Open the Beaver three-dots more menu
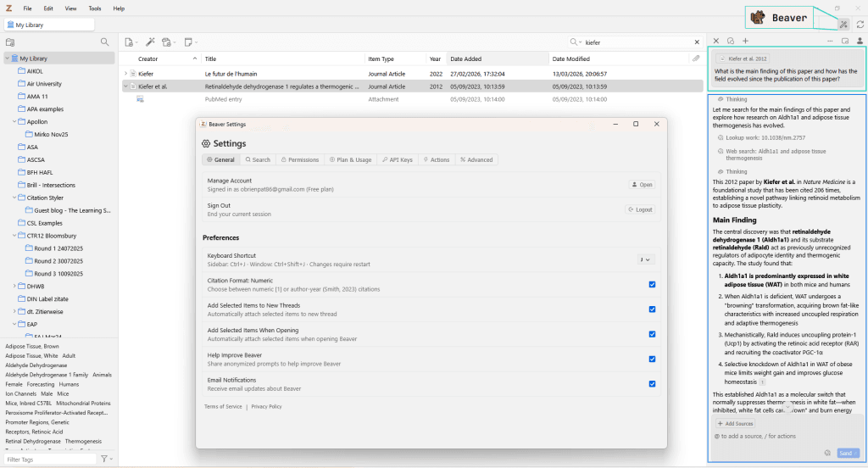The height and width of the screenshot is (468, 868). (x=830, y=41)
